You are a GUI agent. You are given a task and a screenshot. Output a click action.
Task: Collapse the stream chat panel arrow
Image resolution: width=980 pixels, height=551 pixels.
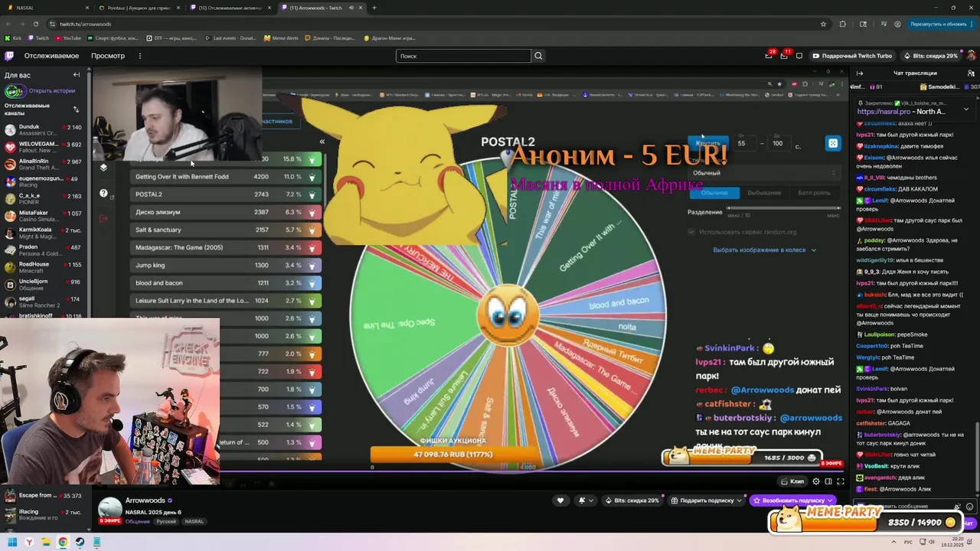[859, 73]
